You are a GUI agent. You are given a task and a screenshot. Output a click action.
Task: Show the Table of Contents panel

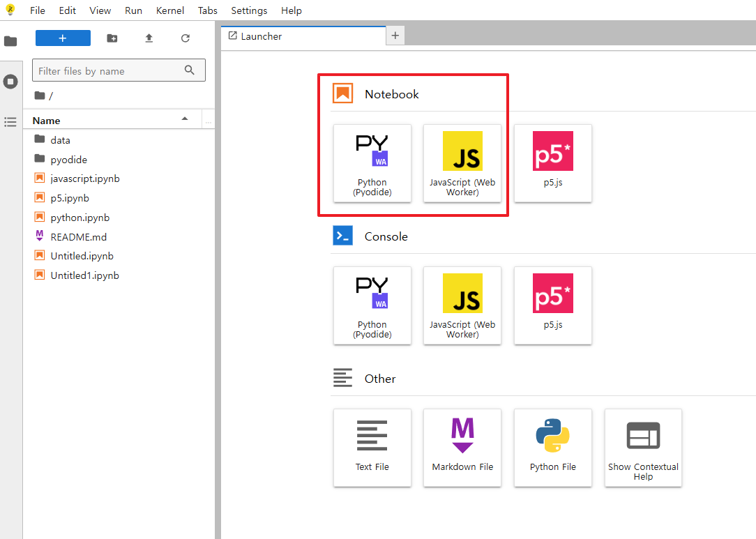pyautogui.click(x=10, y=122)
